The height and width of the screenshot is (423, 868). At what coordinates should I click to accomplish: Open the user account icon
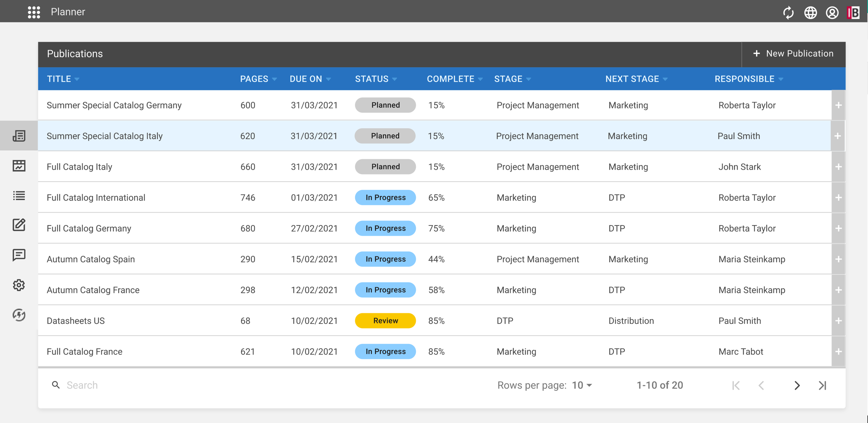pyautogui.click(x=832, y=12)
